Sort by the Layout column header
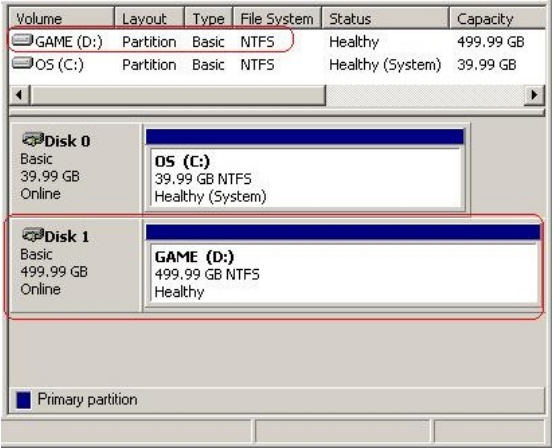Screen dimensions: 553x448 click(150, 18)
